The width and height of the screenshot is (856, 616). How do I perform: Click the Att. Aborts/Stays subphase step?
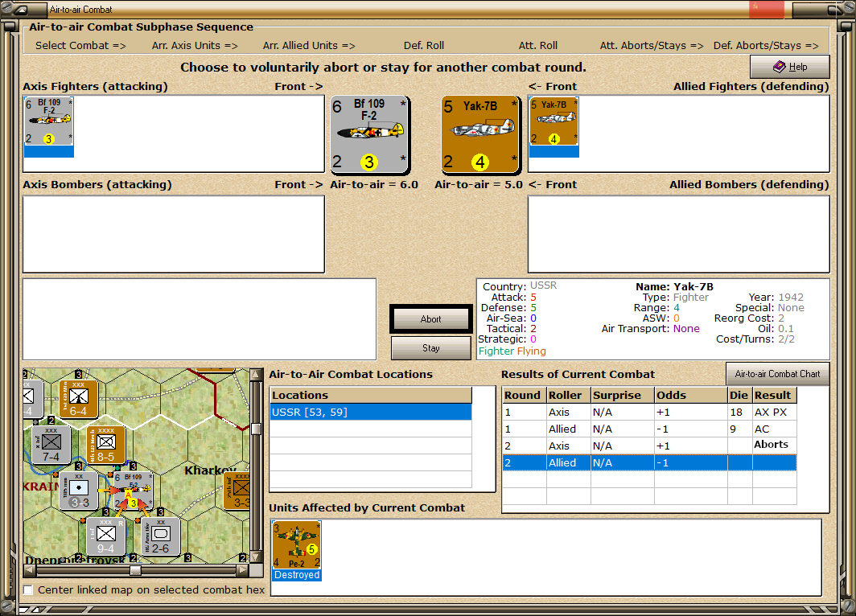point(652,46)
